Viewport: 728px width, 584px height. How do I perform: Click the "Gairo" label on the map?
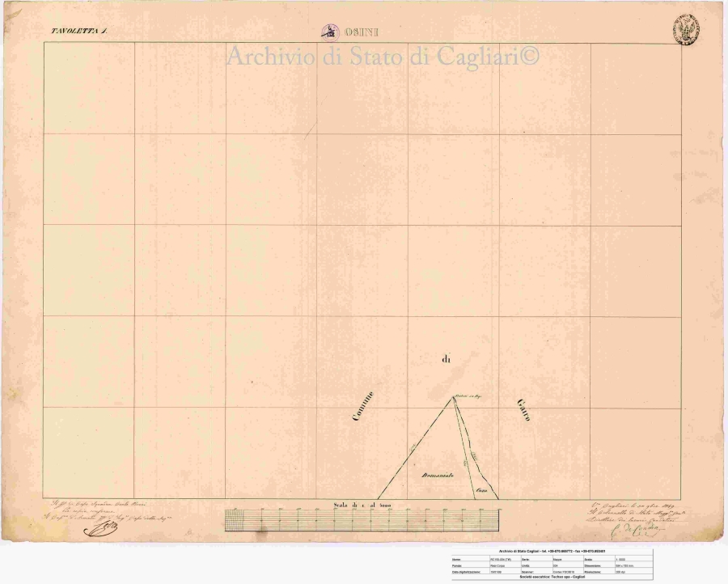coord(523,409)
